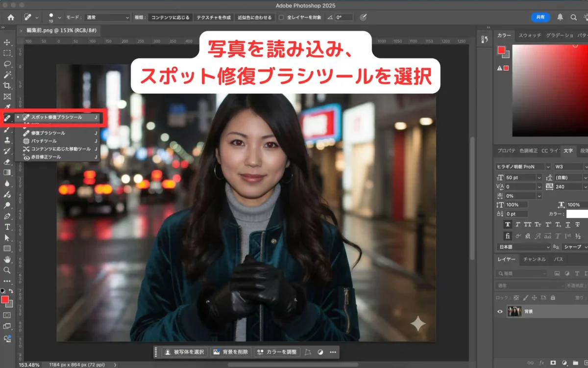Click the 共有 button
This screenshot has height=368, width=588.
click(540, 17)
